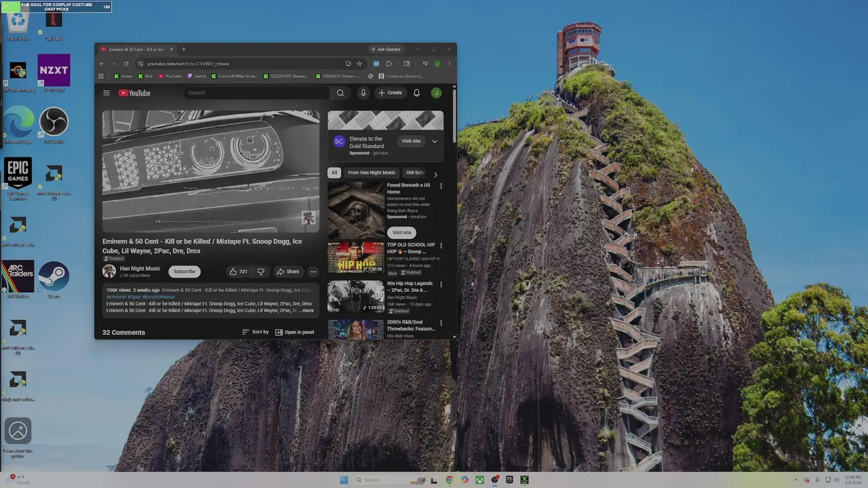Open the YouTube guide hamburger menu
This screenshot has width=868, height=488.
pyautogui.click(x=106, y=93)
